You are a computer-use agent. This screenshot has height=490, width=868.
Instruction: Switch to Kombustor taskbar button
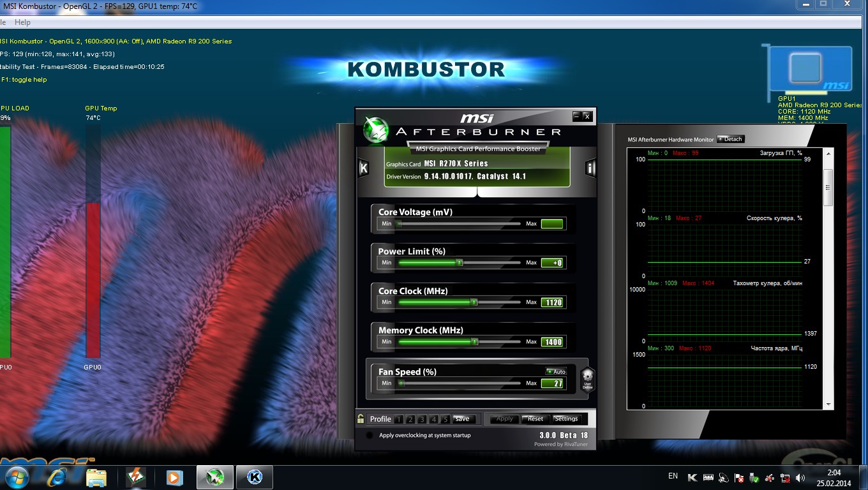click(x=255, y=477)
